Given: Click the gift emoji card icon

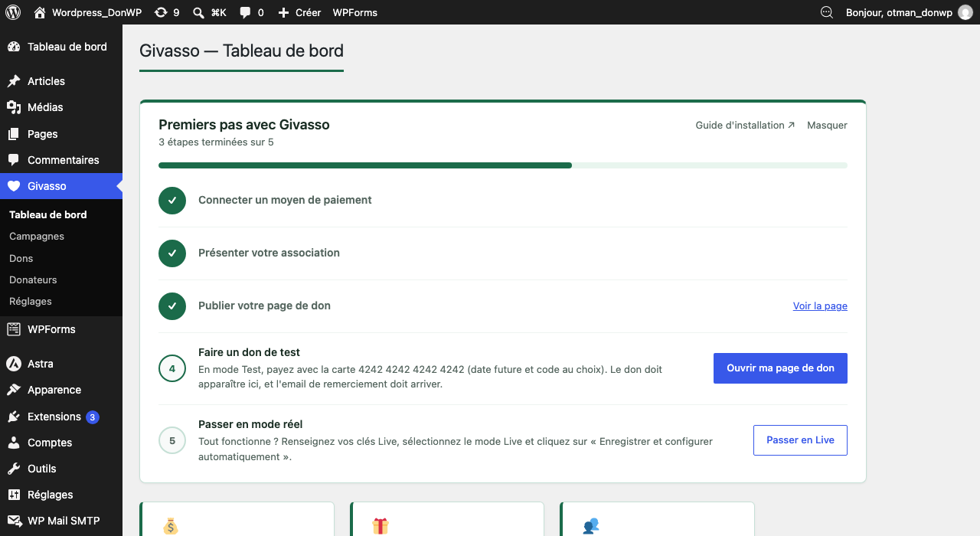Looking at the screenshot, I should (x=381, y=526).
